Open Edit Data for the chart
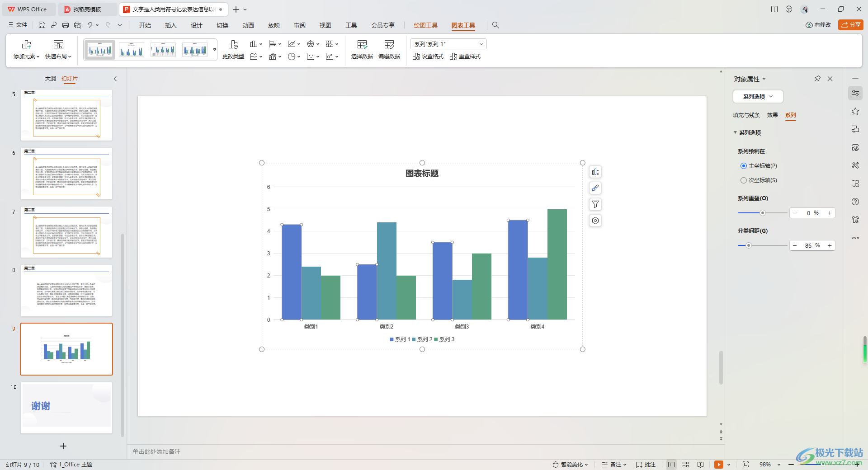The image size is (868, 470). coord(389,50)
